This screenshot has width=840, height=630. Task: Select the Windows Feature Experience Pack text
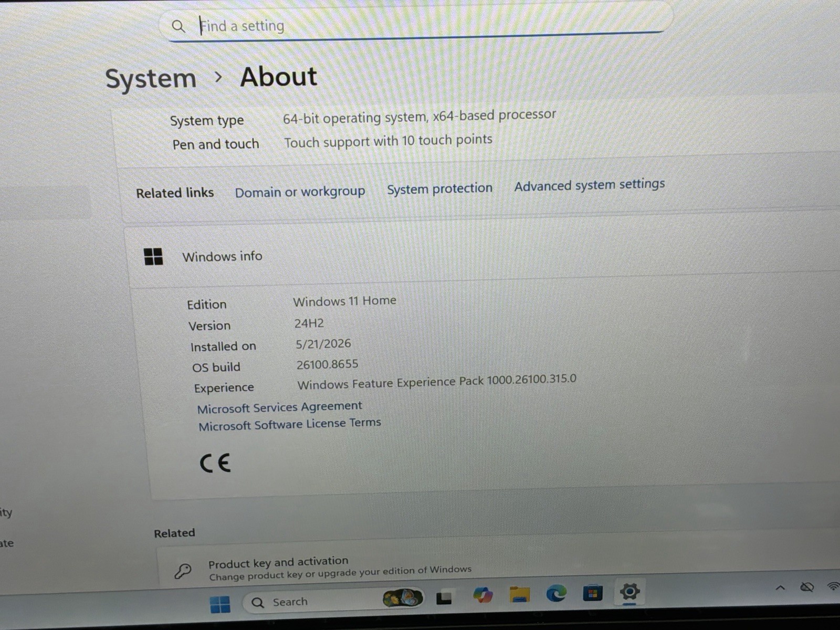436,382
